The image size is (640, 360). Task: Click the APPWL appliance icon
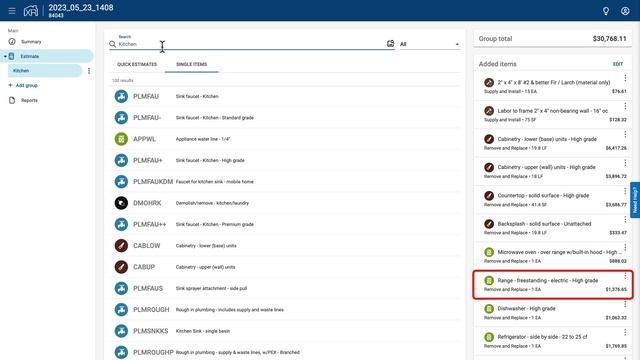coord(121,139)
